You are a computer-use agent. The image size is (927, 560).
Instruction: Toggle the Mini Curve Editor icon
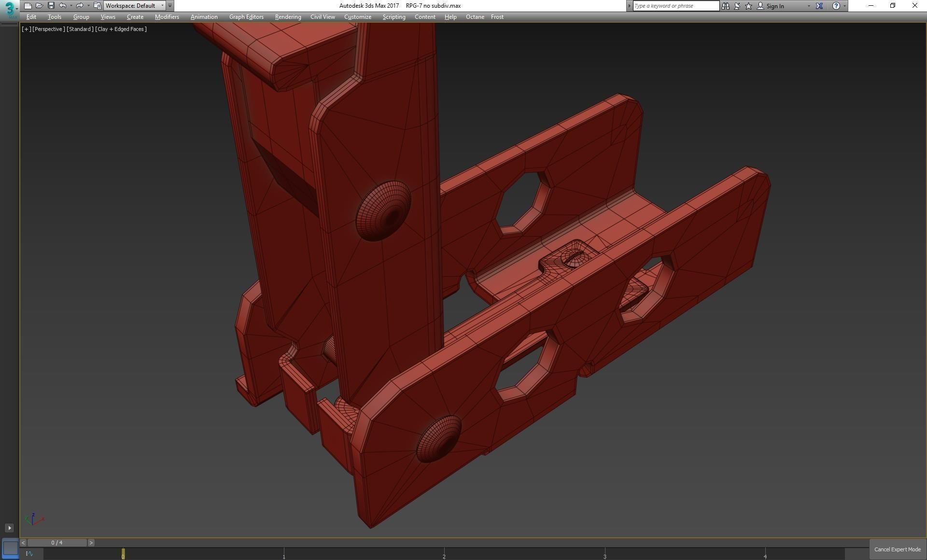coord(29,554)
